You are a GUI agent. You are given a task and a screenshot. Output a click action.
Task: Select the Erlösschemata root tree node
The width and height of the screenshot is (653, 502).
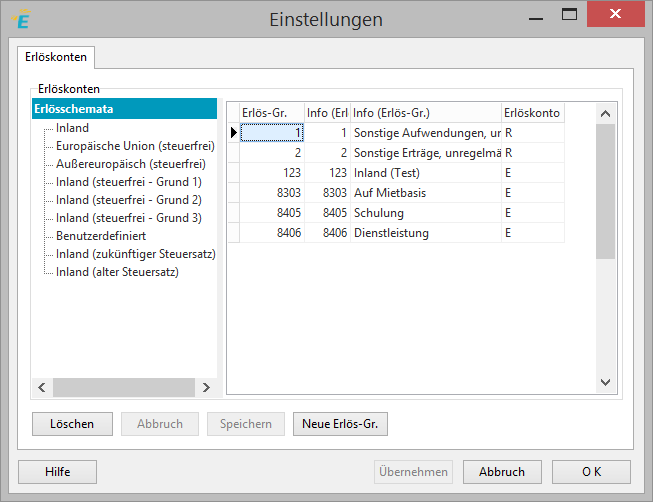pos(124,109)
